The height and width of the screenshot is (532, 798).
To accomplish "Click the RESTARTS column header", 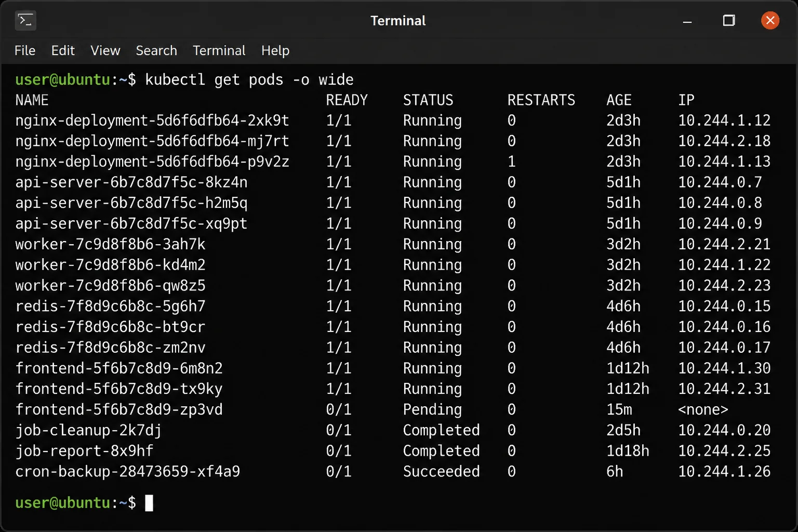I will pyautogui.click(x=541, y=100).
